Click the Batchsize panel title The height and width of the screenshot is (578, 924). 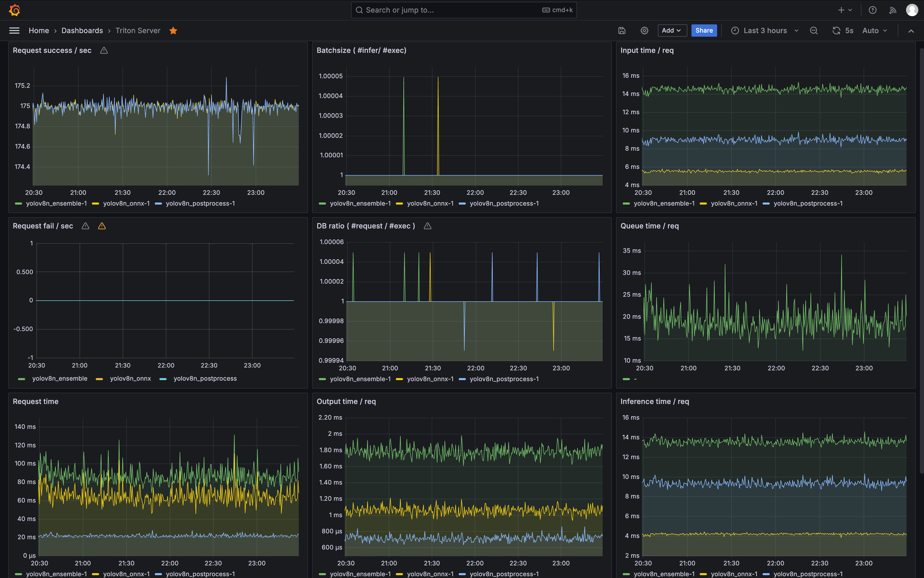click(361, 51)
